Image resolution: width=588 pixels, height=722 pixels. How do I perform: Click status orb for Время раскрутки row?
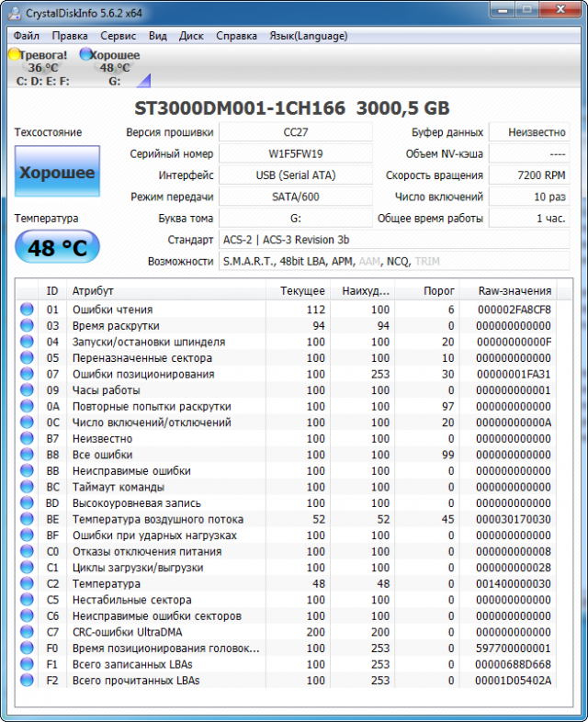click(x=27, y=325)
